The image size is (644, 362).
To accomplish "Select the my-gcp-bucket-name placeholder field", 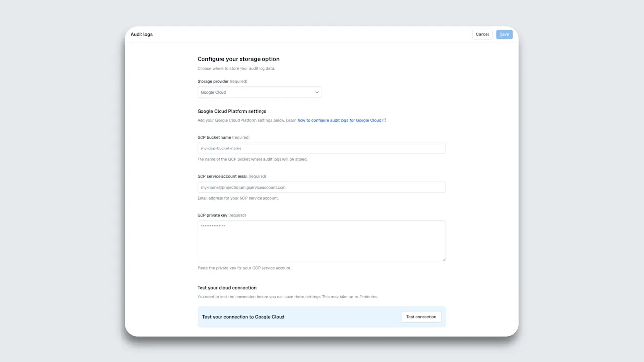I will tap(322, 148).
